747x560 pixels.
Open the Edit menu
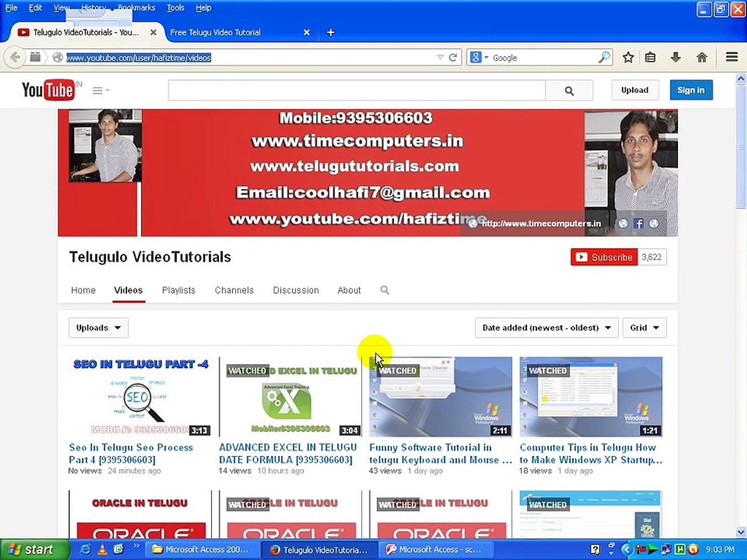35,8
